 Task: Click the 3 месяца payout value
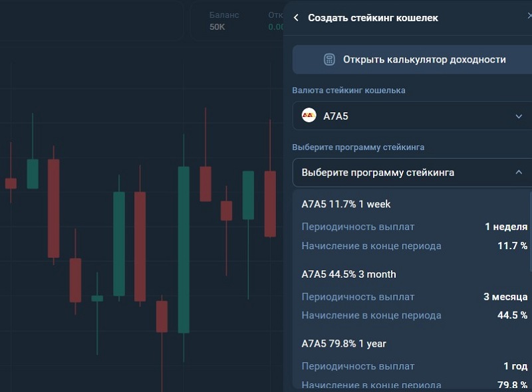[x=505, y=297]
